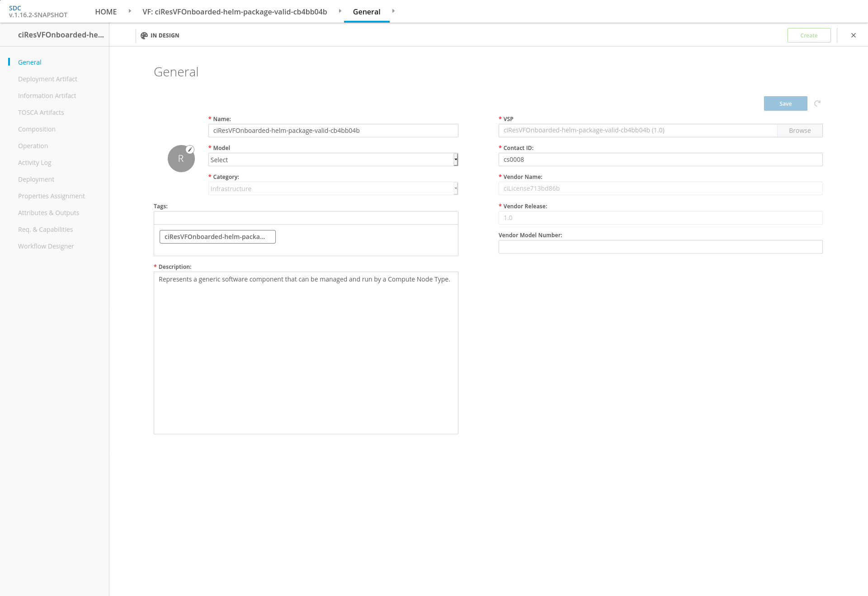Go to Composition in the sidebar
868x596 pixels.
coord(37,129)
